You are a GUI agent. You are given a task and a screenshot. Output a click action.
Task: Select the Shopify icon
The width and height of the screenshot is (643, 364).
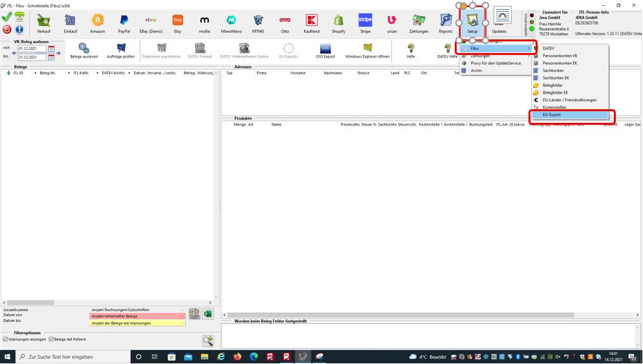click(338, 23)
